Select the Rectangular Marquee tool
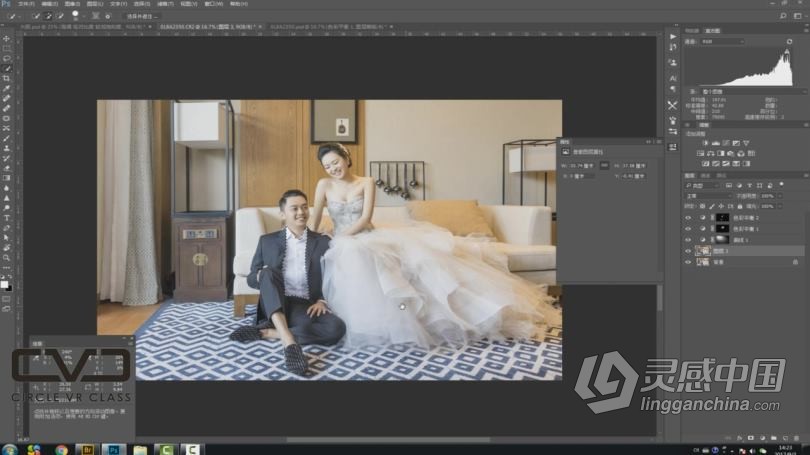This screenshot has height=455, width=810. click(x=6, y=49)
